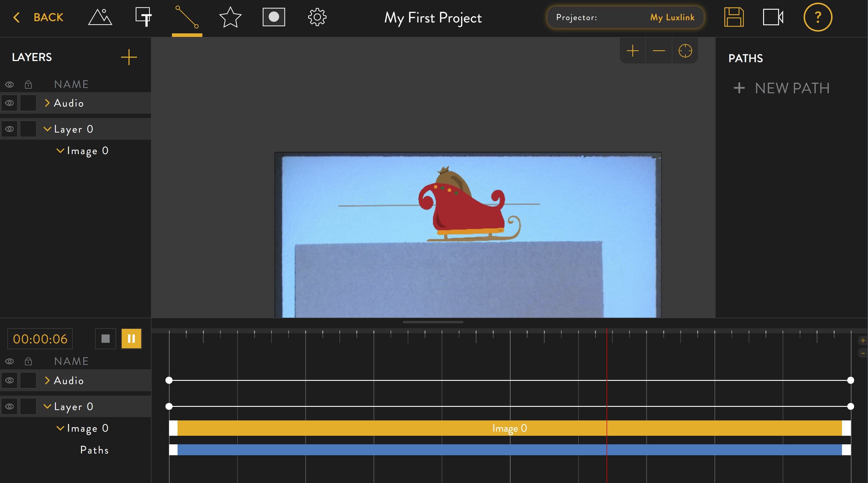Screen dimensions: 868x483
Task: Toggle lock box for Layer 0 in Layers panel
Action: click(x=28, y=129)
